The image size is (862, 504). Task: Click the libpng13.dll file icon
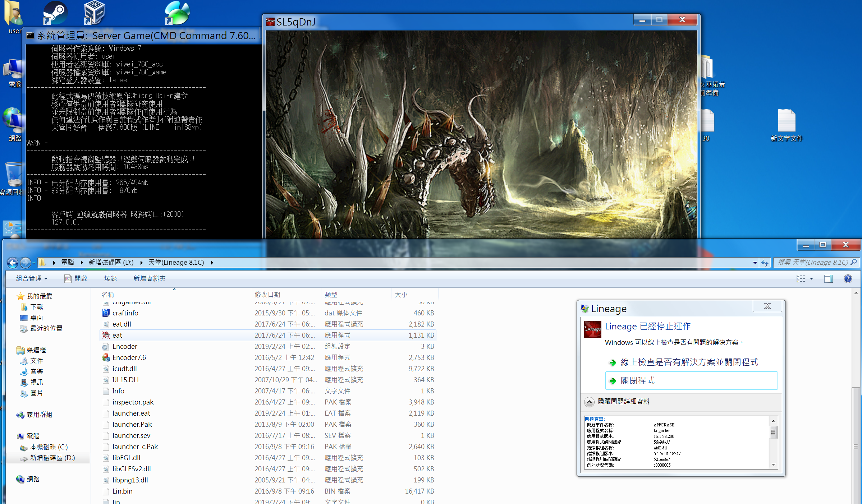[x=106, y=480]
